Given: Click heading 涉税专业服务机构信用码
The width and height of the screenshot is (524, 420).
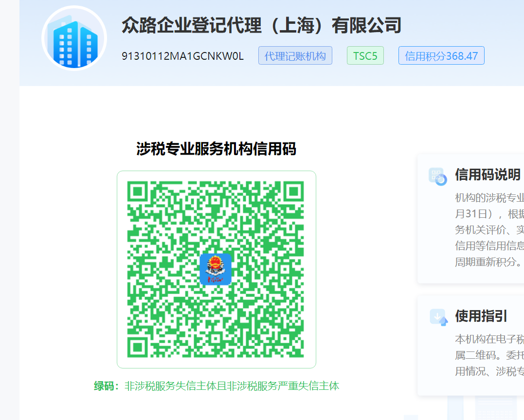Looking at the screenshot, I should [x=216, y=149].
